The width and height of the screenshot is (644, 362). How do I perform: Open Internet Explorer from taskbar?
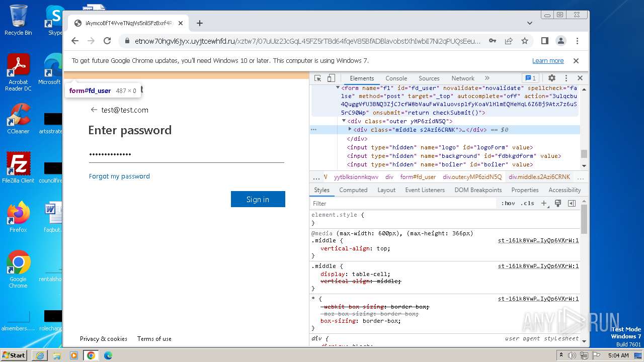(x=40, y=355)
